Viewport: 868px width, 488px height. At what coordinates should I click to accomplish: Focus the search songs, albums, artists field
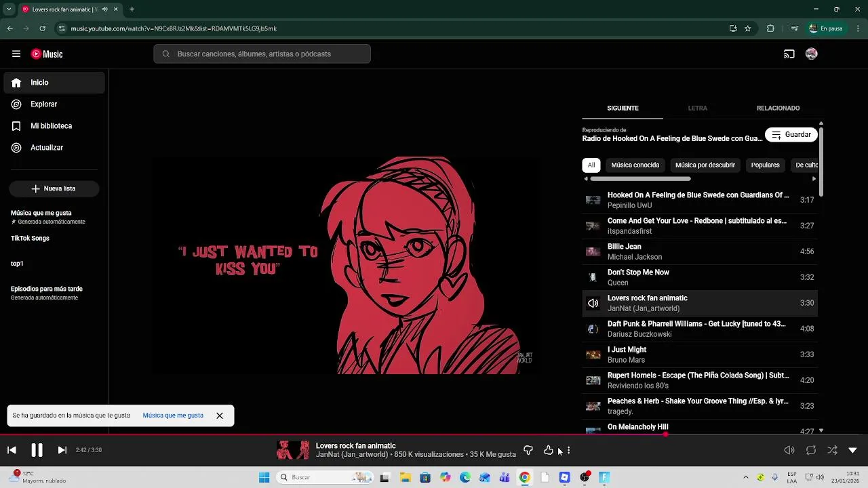[x=262, y=54]
